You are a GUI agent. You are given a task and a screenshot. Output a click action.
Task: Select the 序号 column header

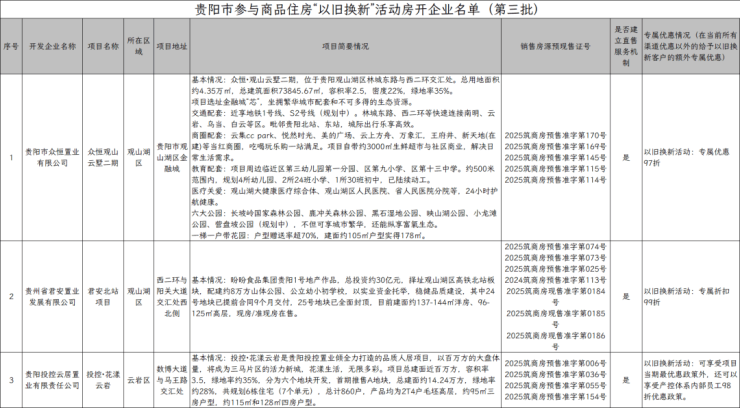[x=11, y=47]
